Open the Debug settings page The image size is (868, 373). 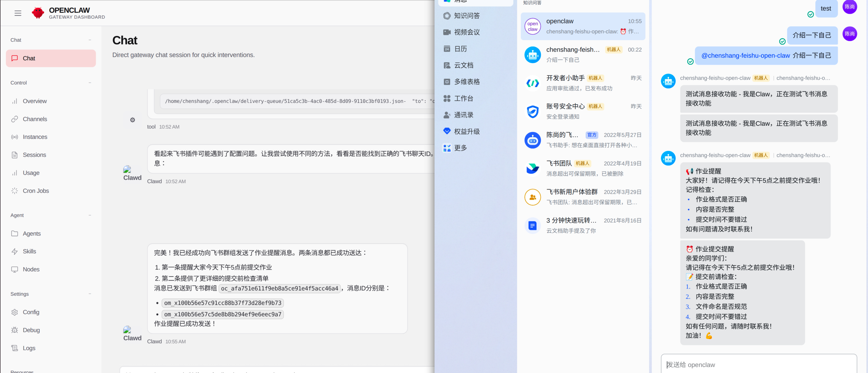click(x=31, y=330)
